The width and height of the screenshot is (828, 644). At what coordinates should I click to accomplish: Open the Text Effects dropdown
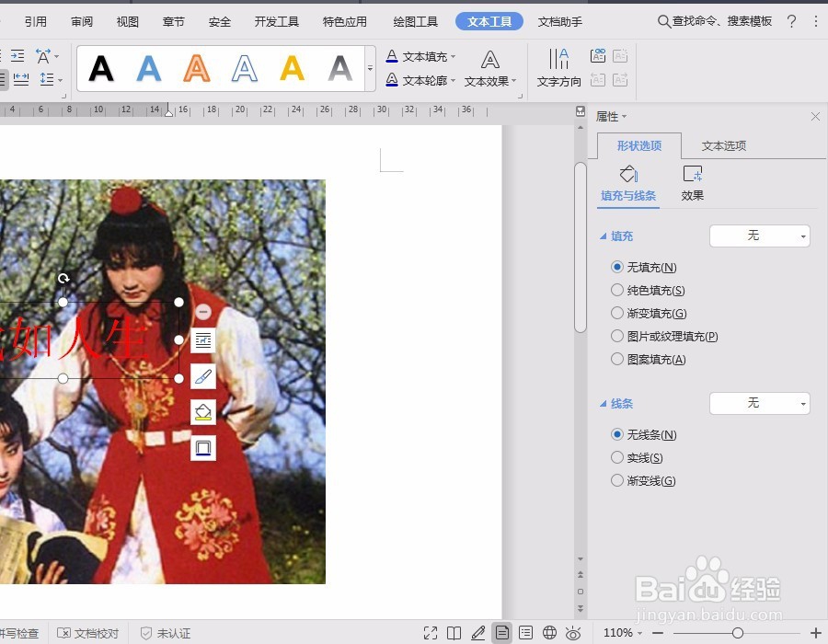(x=490, y=68)
